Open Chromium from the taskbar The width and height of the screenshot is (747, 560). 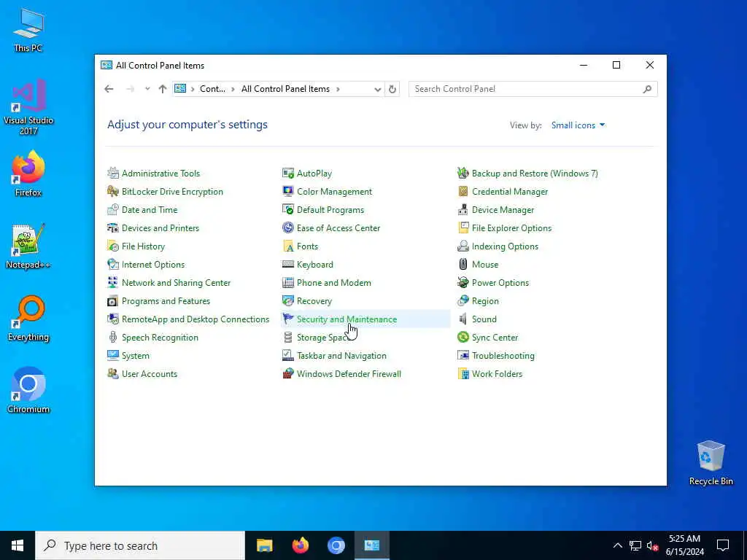tap(336, 545)
